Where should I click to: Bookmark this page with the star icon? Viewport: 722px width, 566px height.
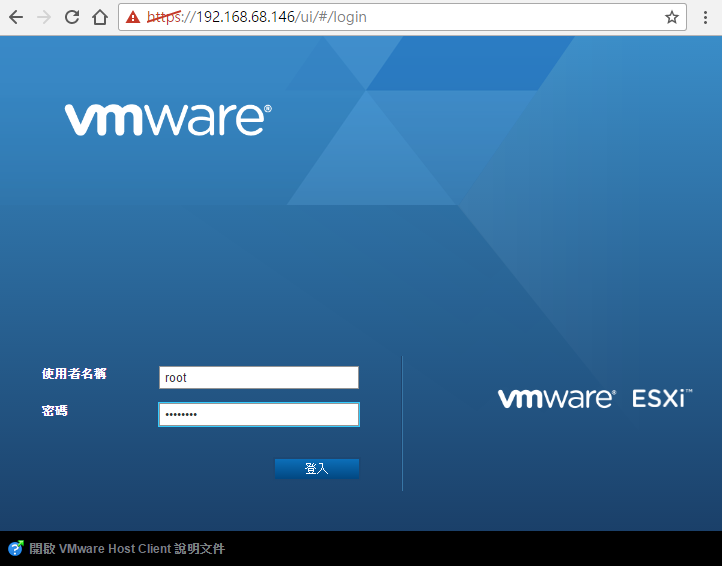coord(672,18)
